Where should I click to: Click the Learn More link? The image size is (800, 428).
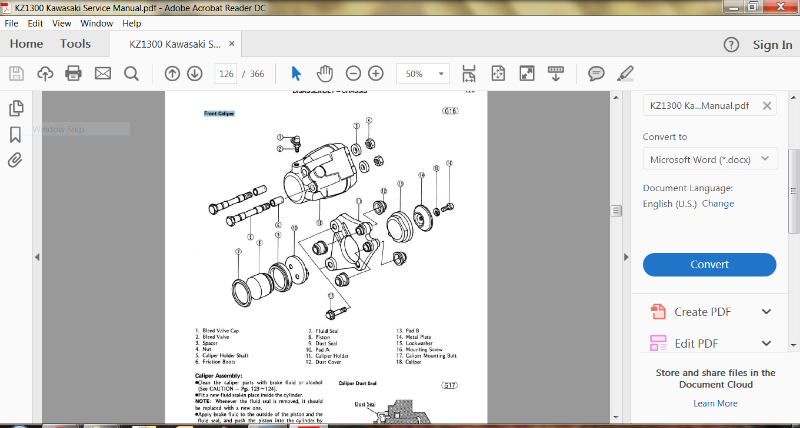click(x=715, y=403)
